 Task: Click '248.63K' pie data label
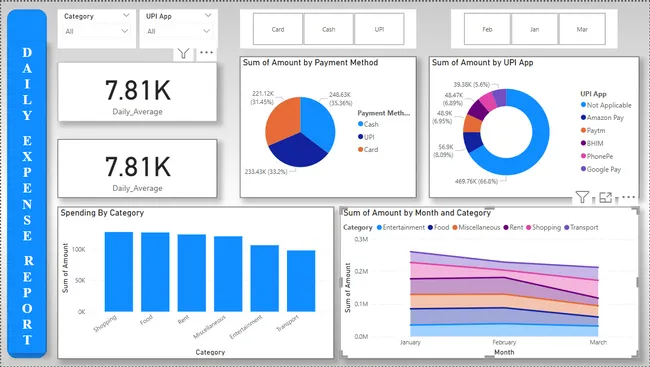coord(340,95)
